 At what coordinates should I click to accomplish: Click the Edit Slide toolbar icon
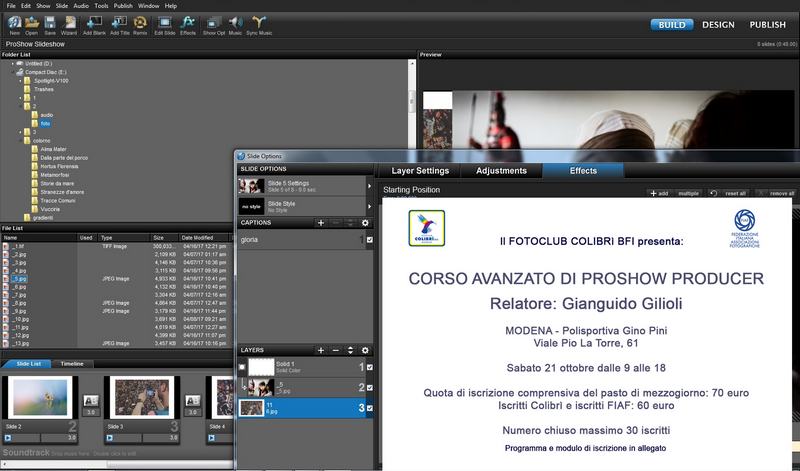(x=164, y=25)
